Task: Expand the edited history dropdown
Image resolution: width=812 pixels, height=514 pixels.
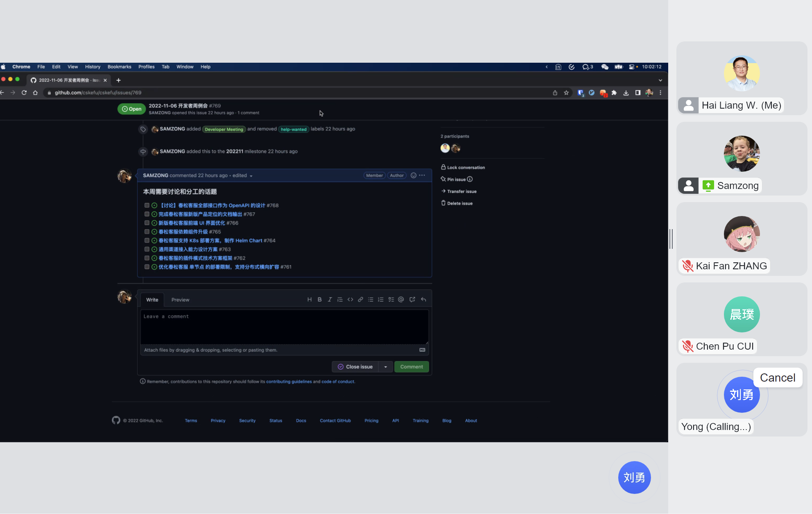Action: click(251, 176)
